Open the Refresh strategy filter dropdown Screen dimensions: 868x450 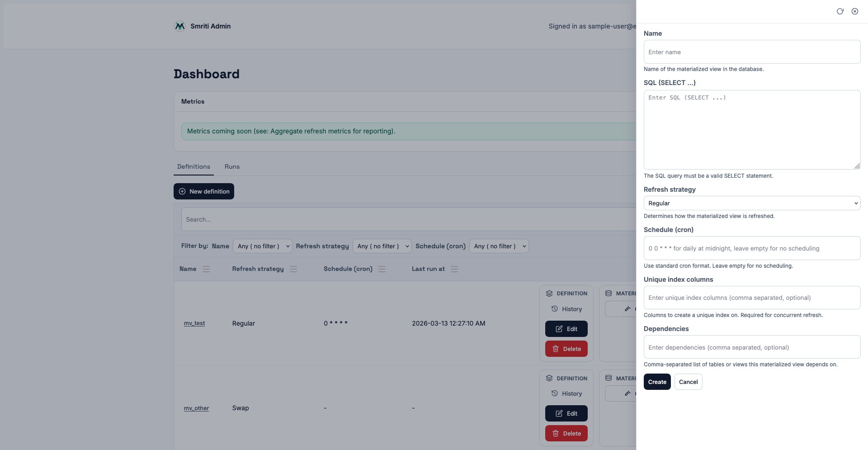[x=382, y=246]
